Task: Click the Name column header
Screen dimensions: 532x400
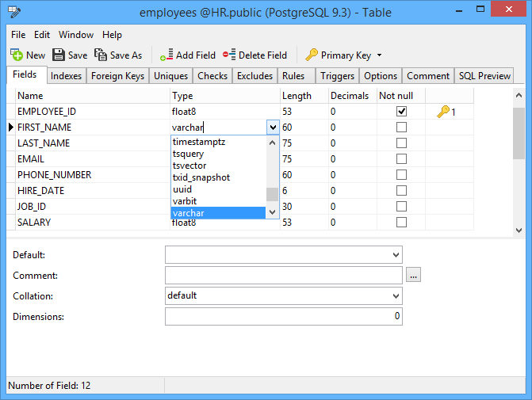Action: point(93,96)
